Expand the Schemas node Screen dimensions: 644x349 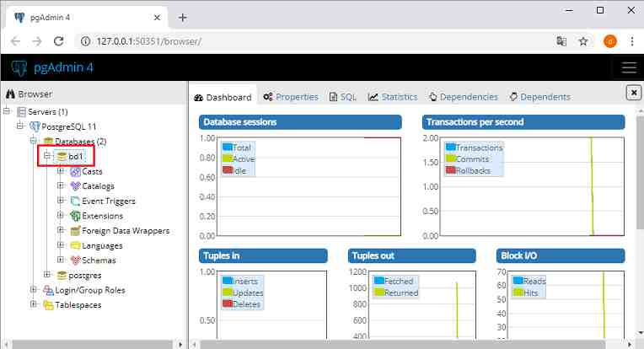[x=61, y=260]
